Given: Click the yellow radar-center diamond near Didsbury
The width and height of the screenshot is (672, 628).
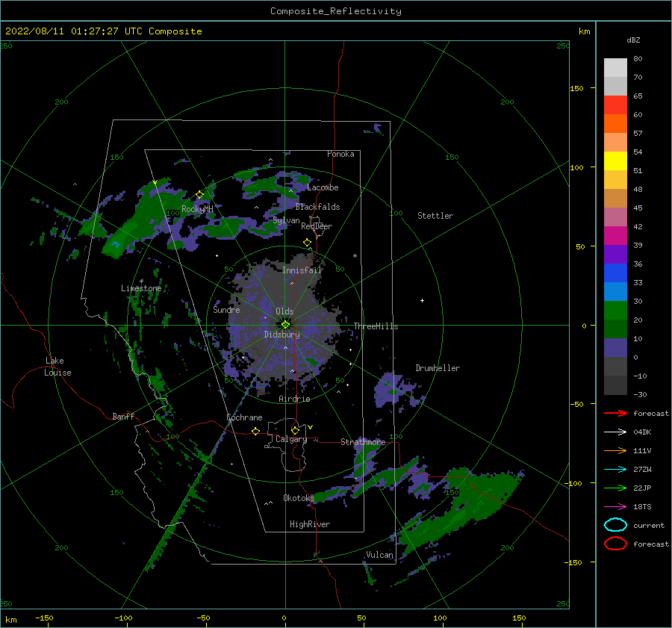Looking at the screenshot, I should pos(285,325).
